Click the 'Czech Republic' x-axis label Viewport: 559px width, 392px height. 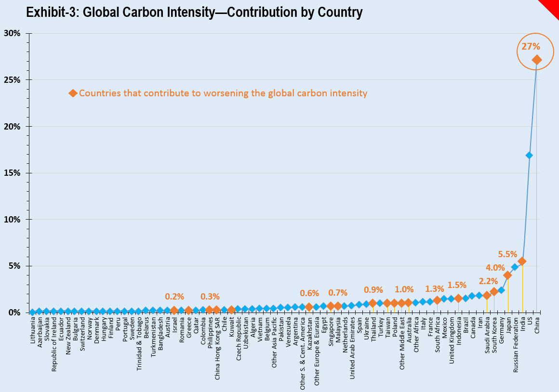tap(239, 339)
